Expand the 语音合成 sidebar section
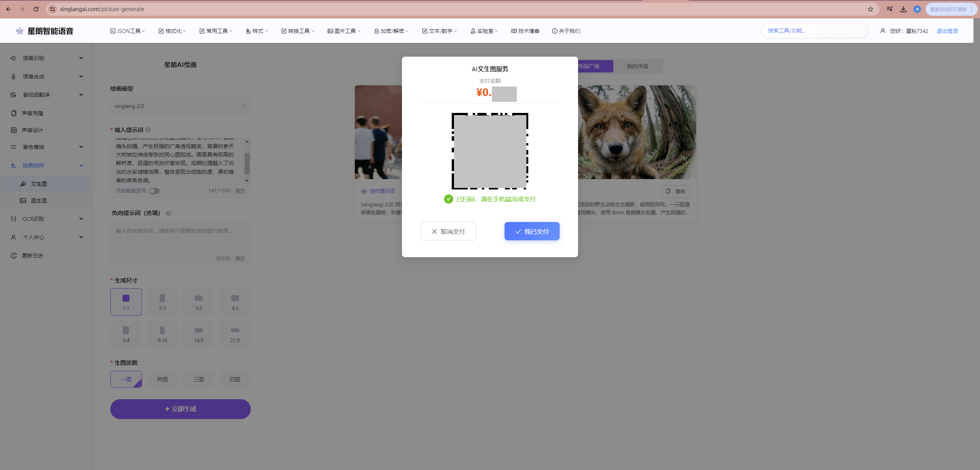Screen dimensions: 980x470 tap(81, 77)
